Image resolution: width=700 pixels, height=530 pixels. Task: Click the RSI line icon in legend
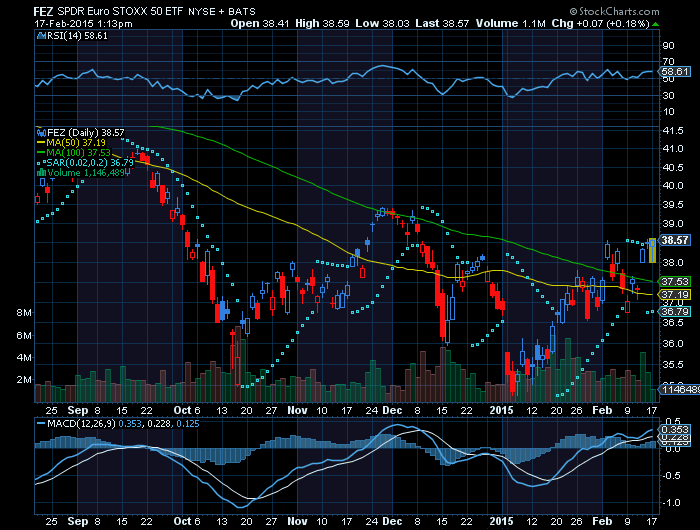click(x=42, y=36)
